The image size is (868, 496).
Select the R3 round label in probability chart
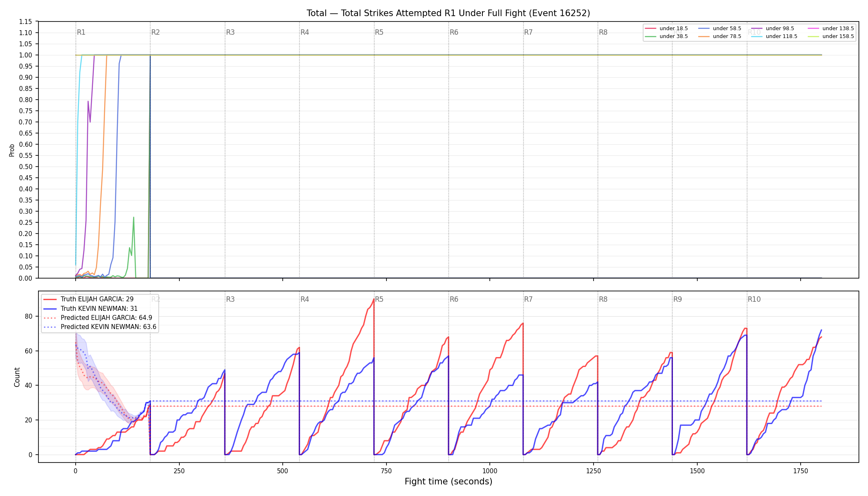click(x=230, y=32)
